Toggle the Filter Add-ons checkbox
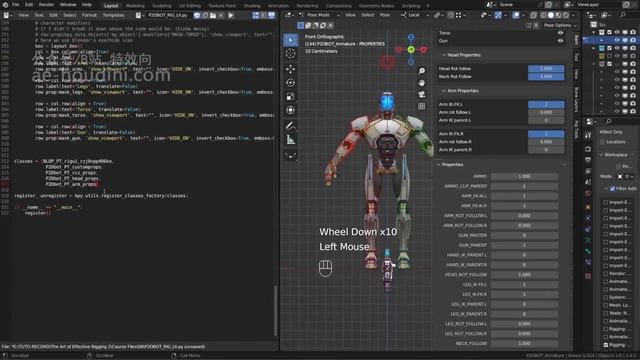 pyautogui.click(x=612, y=189)
